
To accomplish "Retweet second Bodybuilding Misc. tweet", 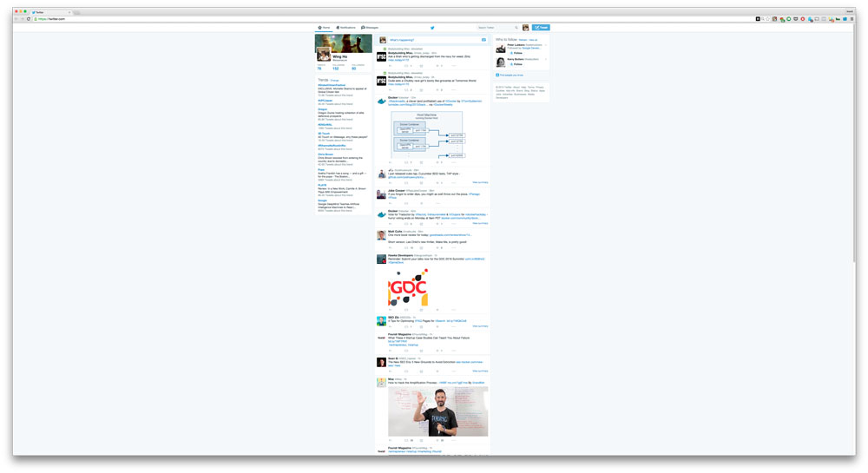I will [406, 89].
